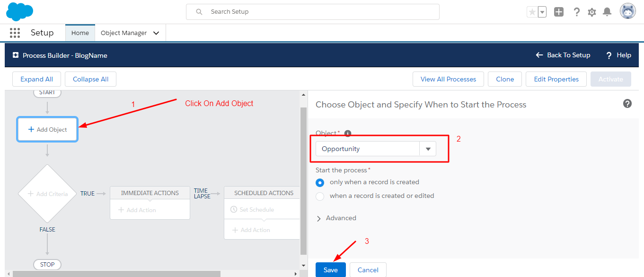Click the START node
Viewport: 644px width, 277px height.
tap(47, 93)
